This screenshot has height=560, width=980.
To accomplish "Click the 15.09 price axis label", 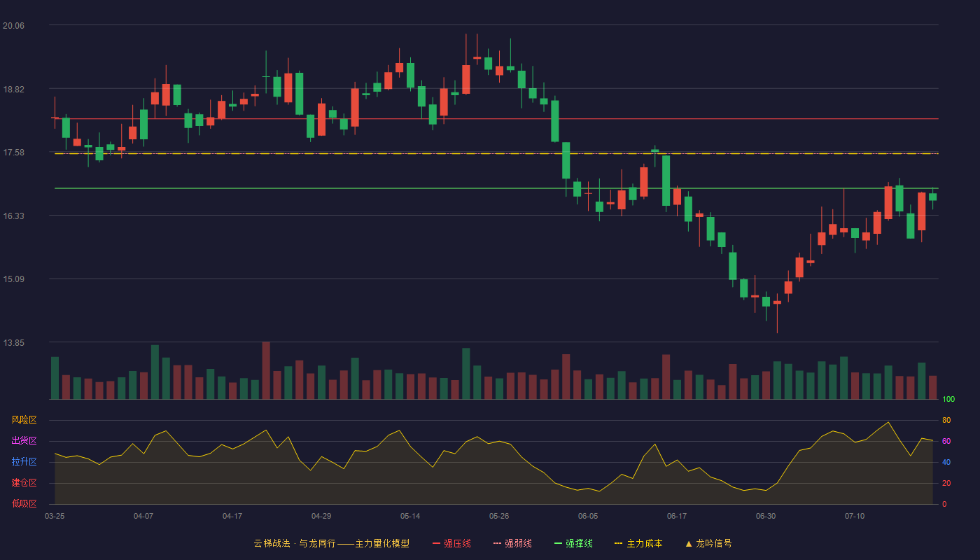I will tap(13, 279).
